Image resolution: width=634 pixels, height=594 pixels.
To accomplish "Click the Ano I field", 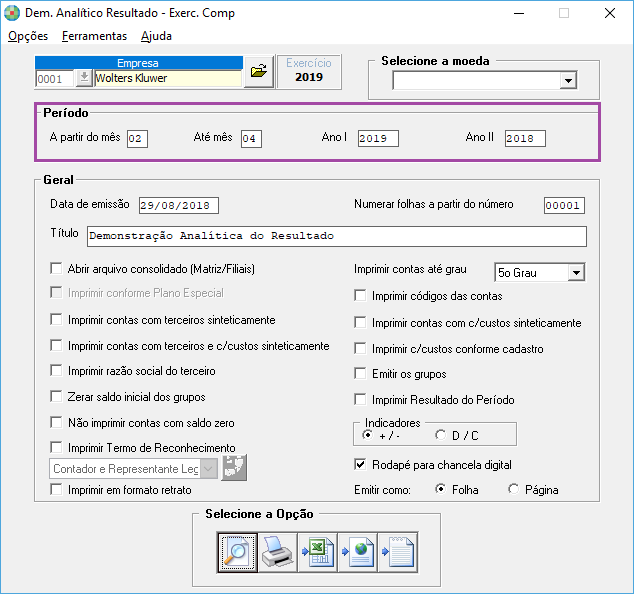I will tap(378, 138).
